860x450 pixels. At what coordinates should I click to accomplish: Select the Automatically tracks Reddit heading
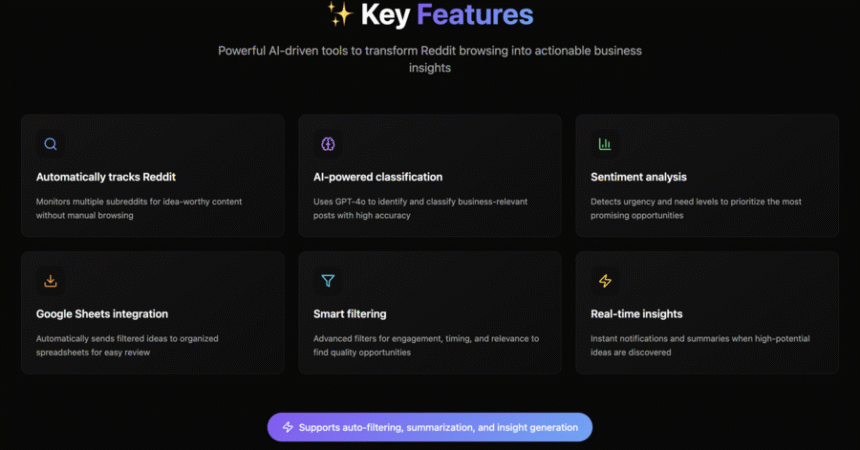(106, 177)
